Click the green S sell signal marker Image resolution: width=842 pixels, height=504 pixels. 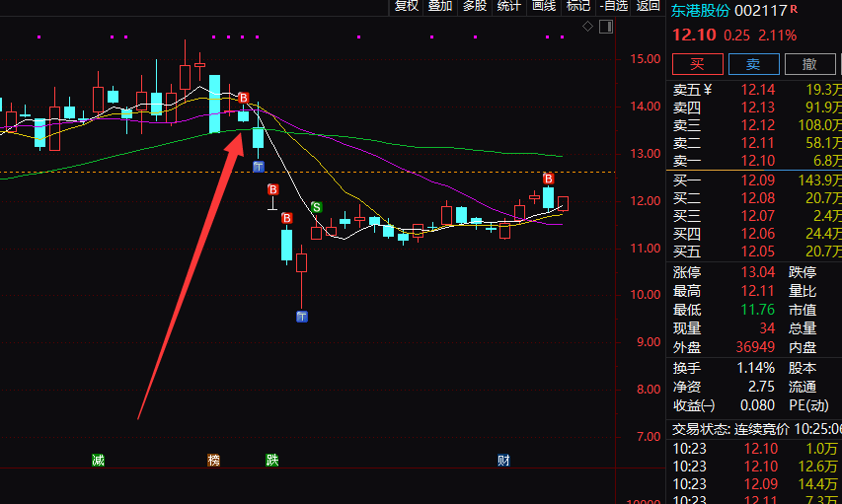point(316,207)
